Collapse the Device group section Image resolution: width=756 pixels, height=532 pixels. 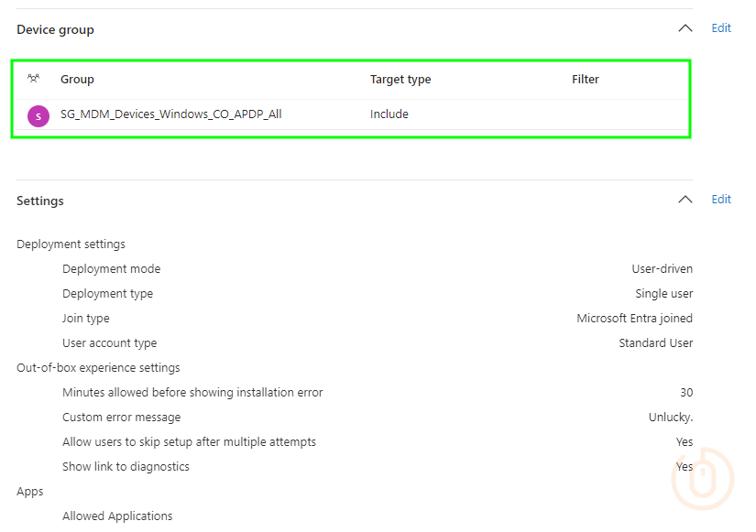[x=685, y=28]
